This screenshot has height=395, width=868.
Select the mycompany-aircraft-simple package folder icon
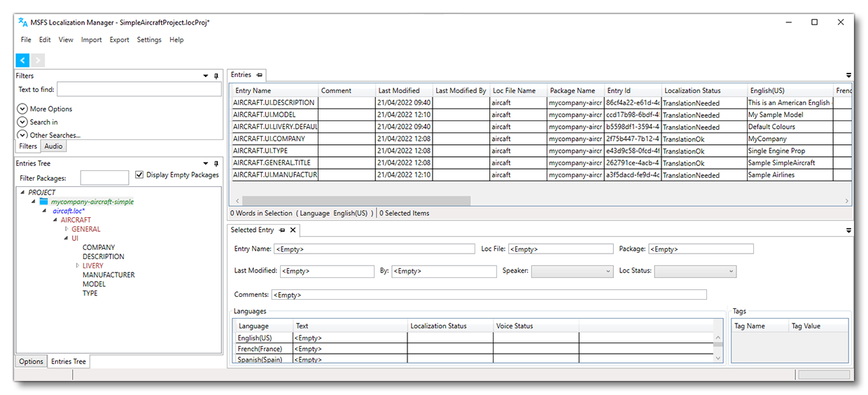(43, 202)
